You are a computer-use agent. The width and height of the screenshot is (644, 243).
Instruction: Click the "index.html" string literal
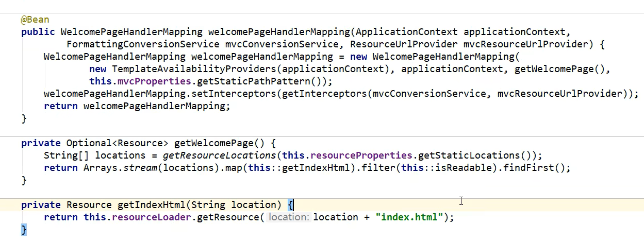click(x=409, y=217)
